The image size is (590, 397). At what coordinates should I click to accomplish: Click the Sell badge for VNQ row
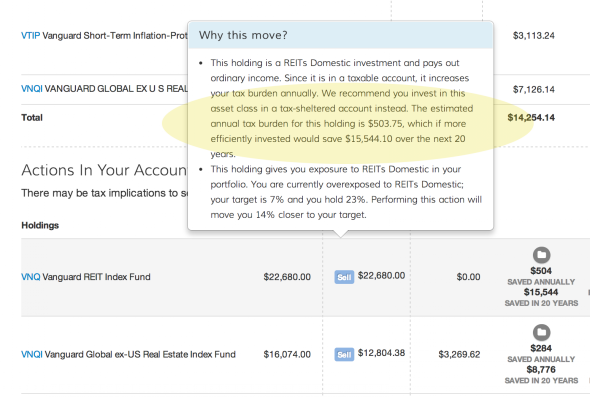pyautogui.click(x=344, y=277)
